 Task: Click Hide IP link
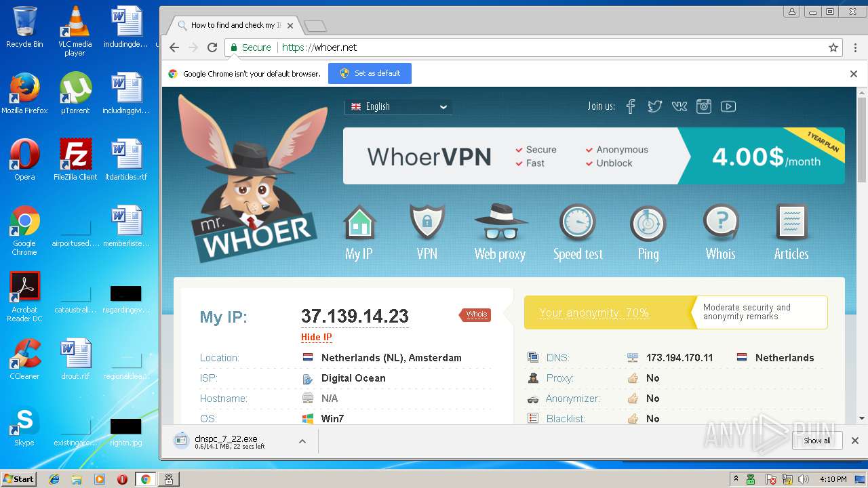point(316,337)
